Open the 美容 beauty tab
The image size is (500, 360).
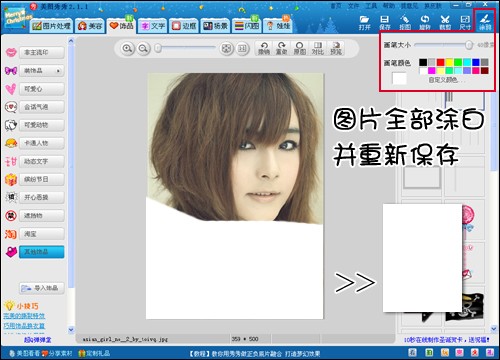tap(90, 26)
